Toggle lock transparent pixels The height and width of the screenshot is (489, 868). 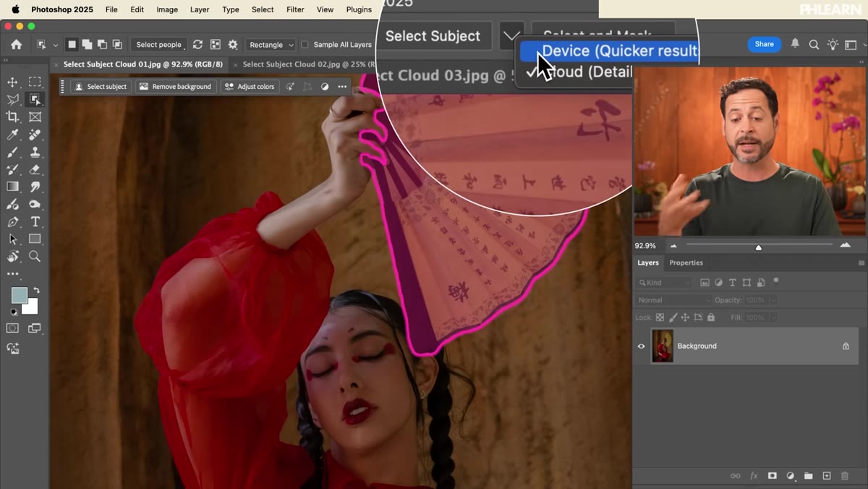pyautogui.click(x=660, y=318)
